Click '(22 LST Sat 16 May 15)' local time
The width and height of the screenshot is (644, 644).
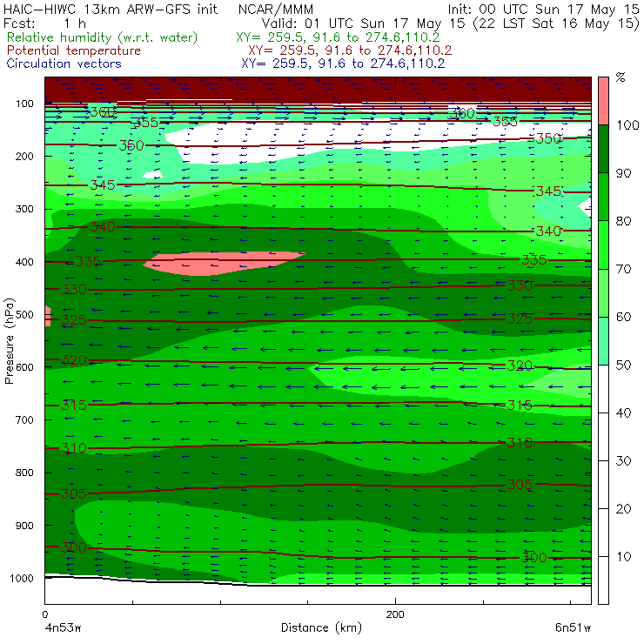(556, 23)
